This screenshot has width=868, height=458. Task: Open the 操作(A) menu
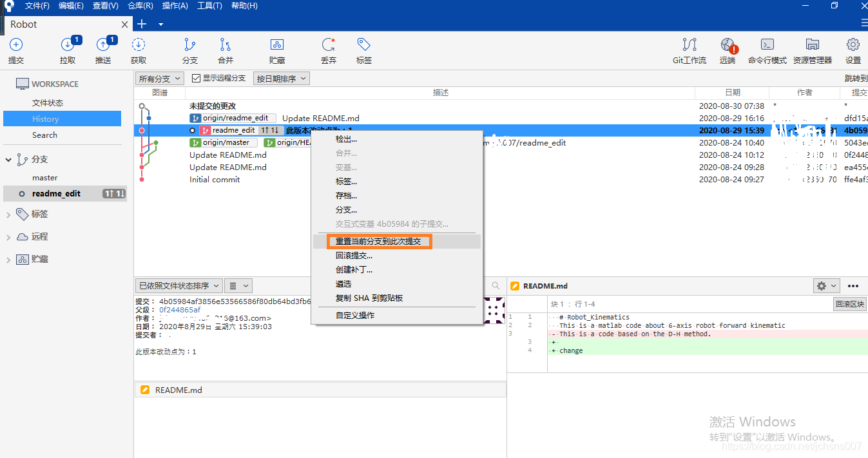click(x=175, y=6)
